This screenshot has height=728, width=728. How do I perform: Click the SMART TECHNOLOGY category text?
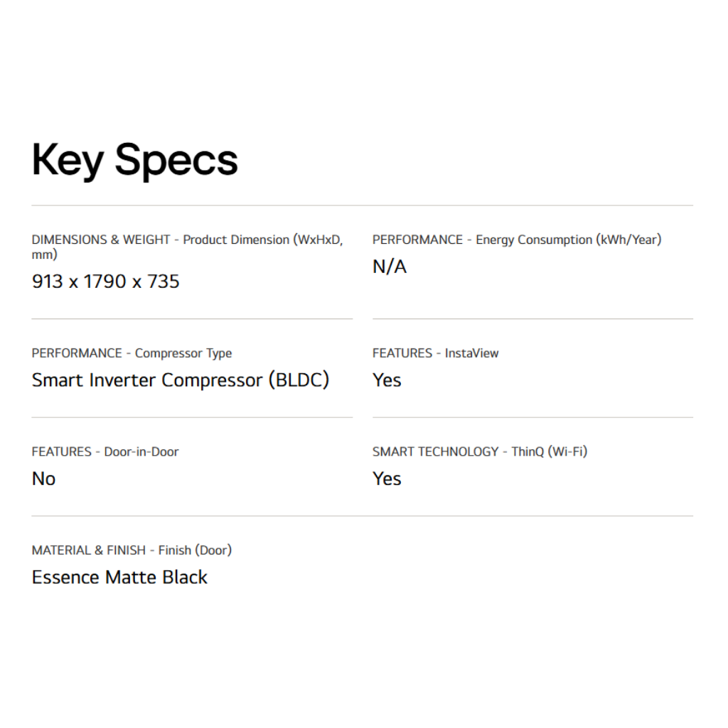tap(435, 451)
